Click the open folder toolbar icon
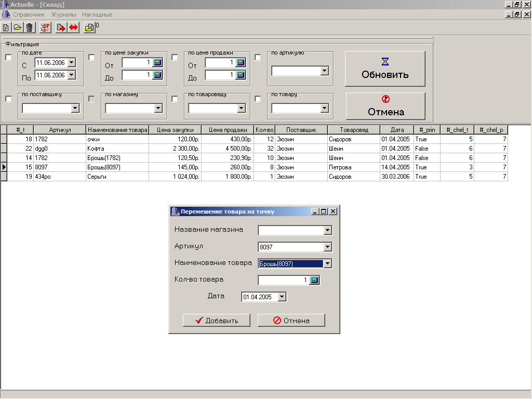This screenshot has width=532, height=399. click(x=17, y=28)
